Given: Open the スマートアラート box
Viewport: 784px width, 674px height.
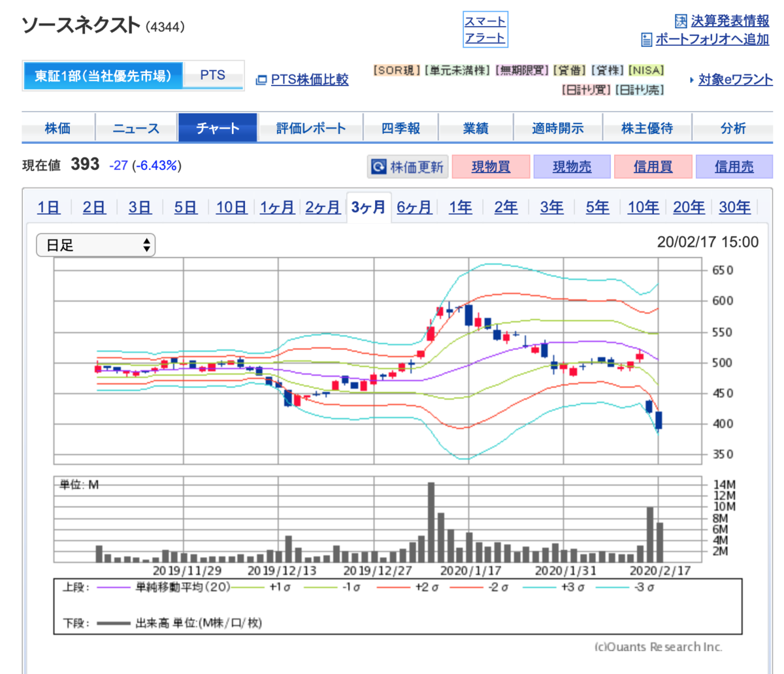Looking at the screenshot, I should click(485, 29).
